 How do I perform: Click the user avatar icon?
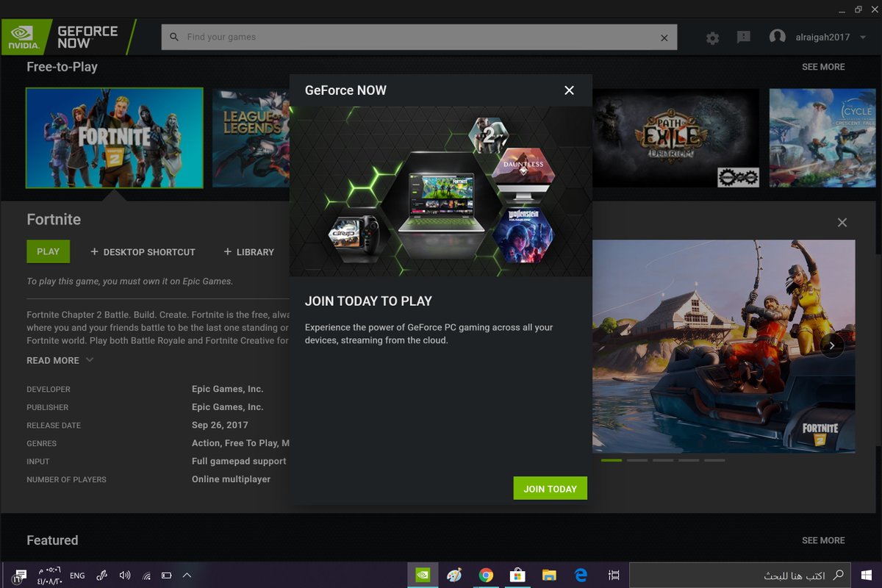tap(777, 37)
